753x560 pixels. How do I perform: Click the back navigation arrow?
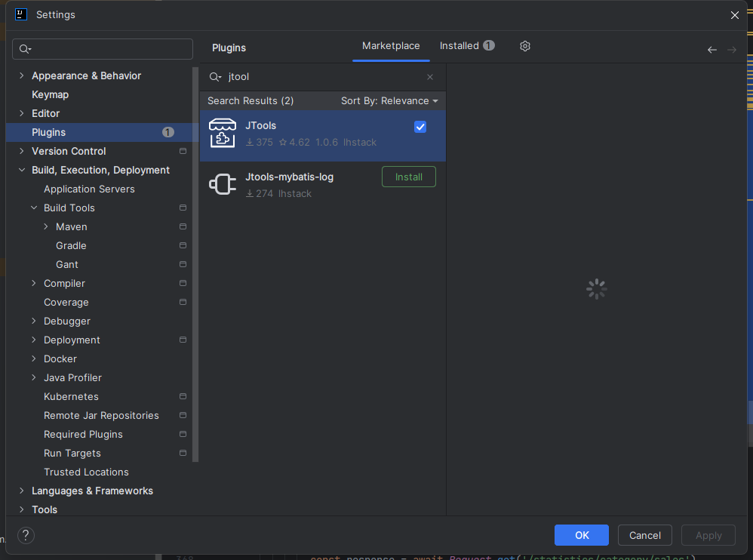click(712, 50)
